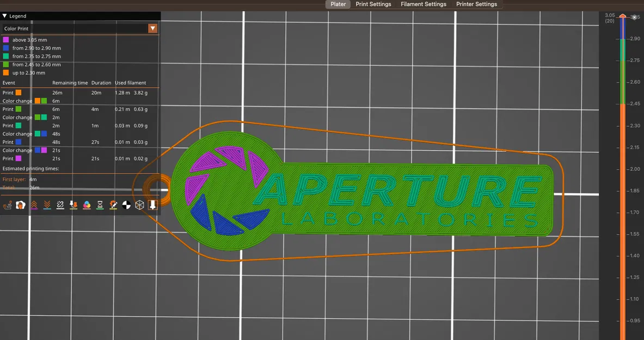Click the '1.28 m' filament length value
This screenshot has width=644, height=340.
coord(122,93)
